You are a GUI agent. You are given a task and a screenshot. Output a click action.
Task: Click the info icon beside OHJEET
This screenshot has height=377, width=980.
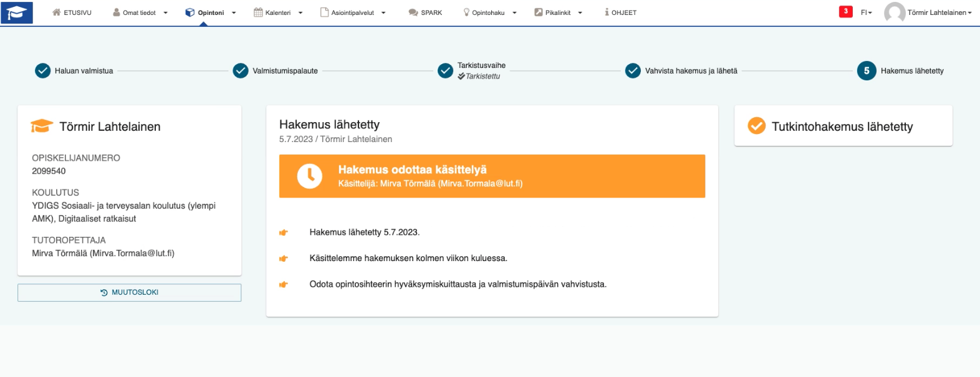[x=607, y=12]
